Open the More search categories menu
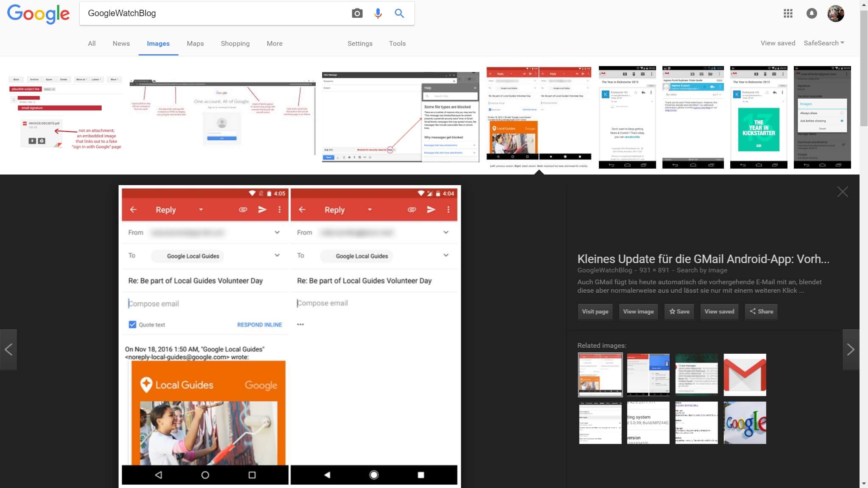The width and height of the screenshot is (868, 488). coord(274,44)
